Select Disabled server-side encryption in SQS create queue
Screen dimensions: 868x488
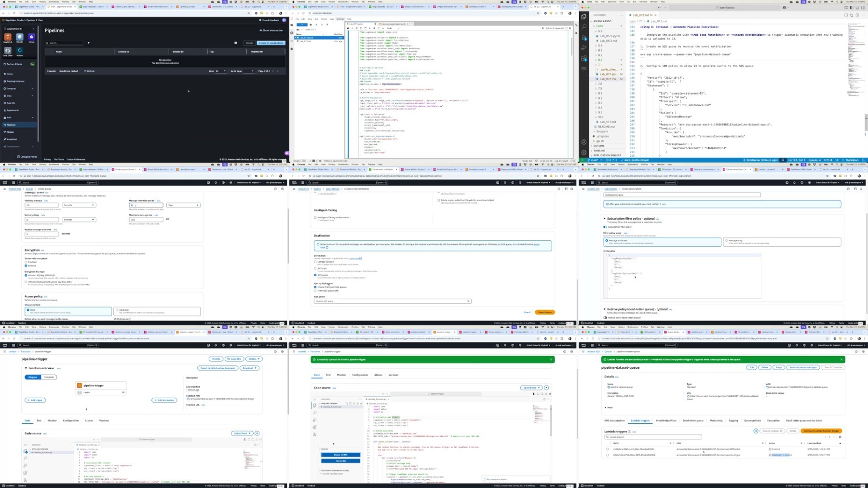[x=26, y=262]
